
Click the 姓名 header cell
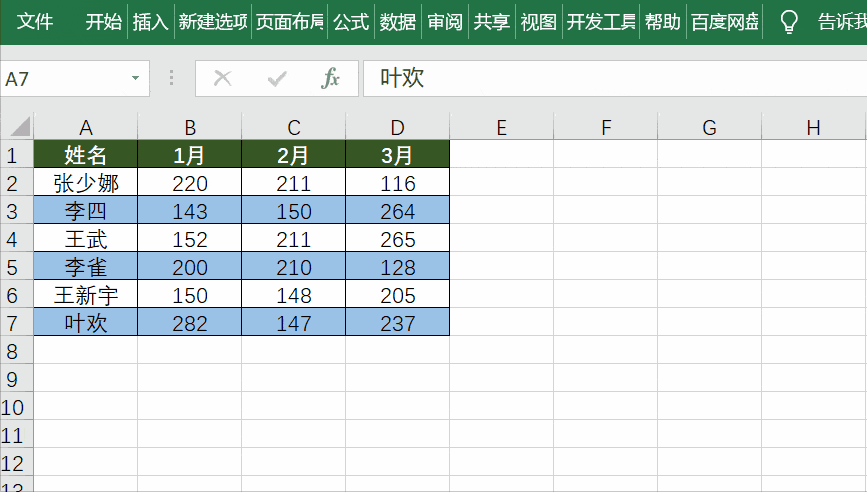pyautogui.click(x=86, y=155)
